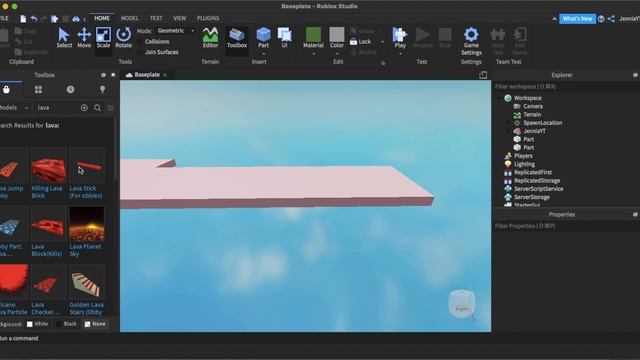Open the Golden Lava Stairs link
Viewport: 640px width, 360px height.
coord(86,309)
